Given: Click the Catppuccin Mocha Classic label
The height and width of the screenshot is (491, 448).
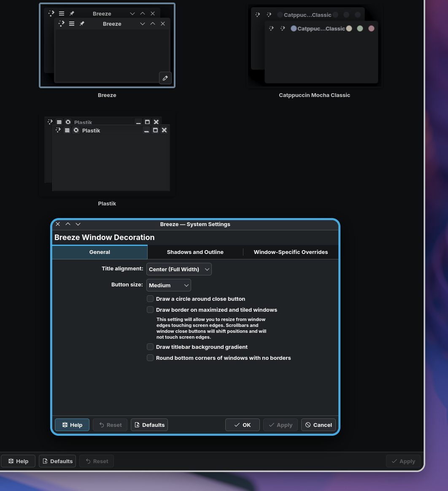Looking at the screenshot, I should click(x=315, y=95).
